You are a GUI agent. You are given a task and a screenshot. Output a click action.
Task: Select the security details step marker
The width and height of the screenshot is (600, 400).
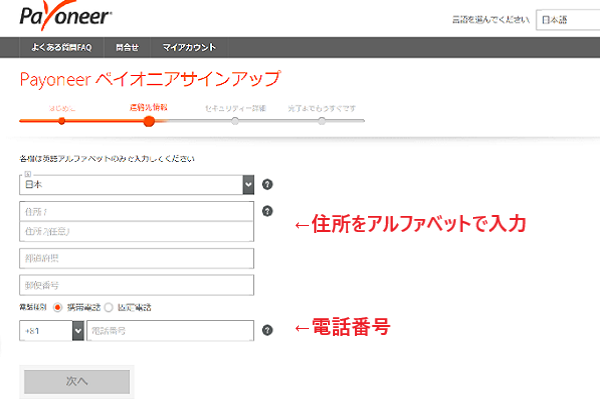pyautogui.click(x=235, y=121)
